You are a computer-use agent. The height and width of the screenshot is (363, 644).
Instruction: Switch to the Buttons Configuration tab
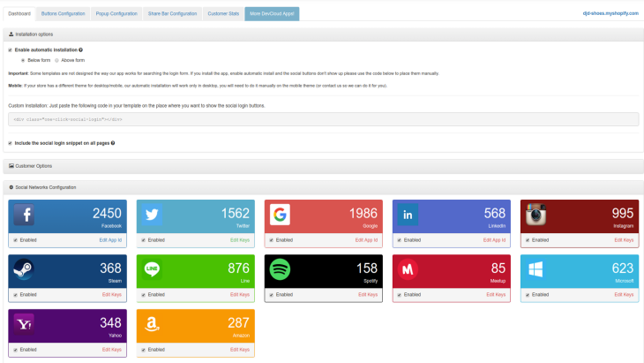[x=63, y=14]
